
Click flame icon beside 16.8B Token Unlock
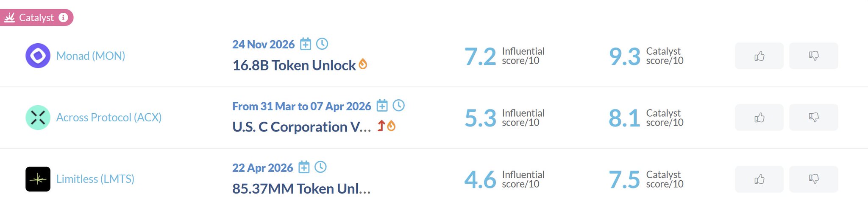pos(363,64)
